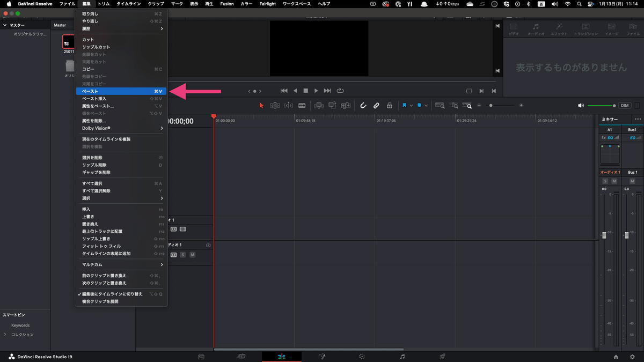The image size is (644, 362).
Task: Choose 取り消し (undo) in the menu
Action: point(122,13)
